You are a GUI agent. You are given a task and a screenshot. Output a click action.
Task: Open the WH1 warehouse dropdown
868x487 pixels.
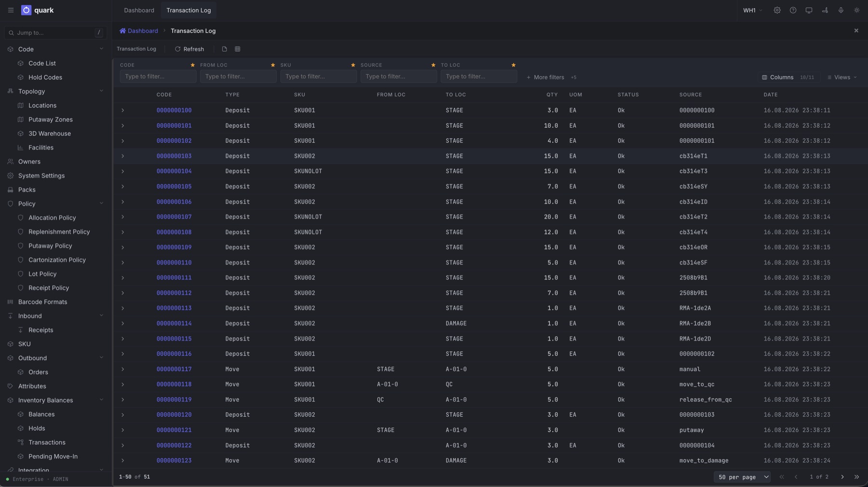(x=752, y=10)
